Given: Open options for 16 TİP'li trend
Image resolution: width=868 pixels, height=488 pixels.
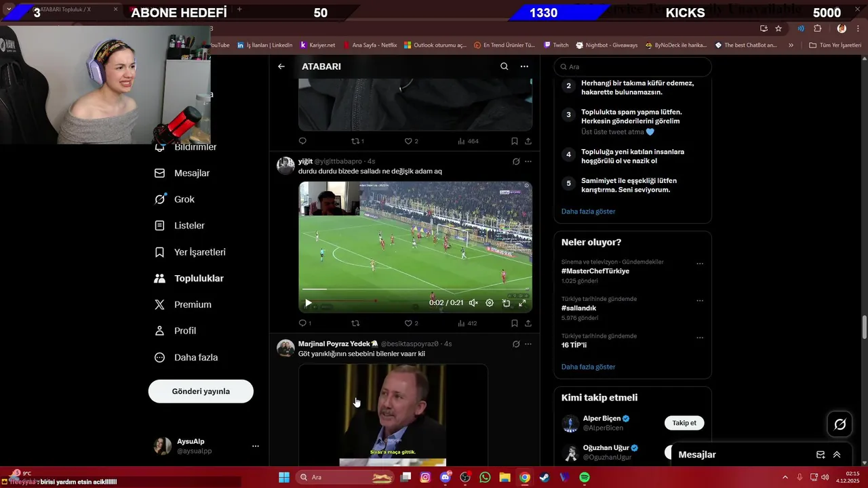Looking at the screenshot, I should click(700, 338).
